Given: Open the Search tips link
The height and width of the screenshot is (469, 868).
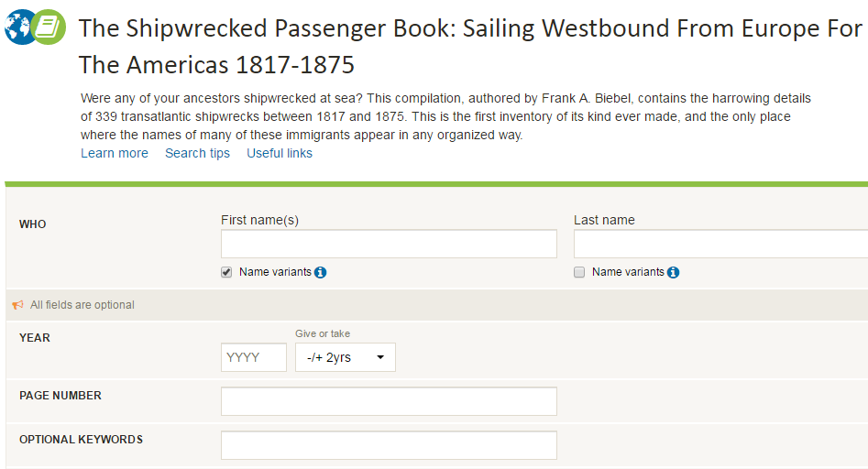Looking at the screenshot, I should coord(197,153).
